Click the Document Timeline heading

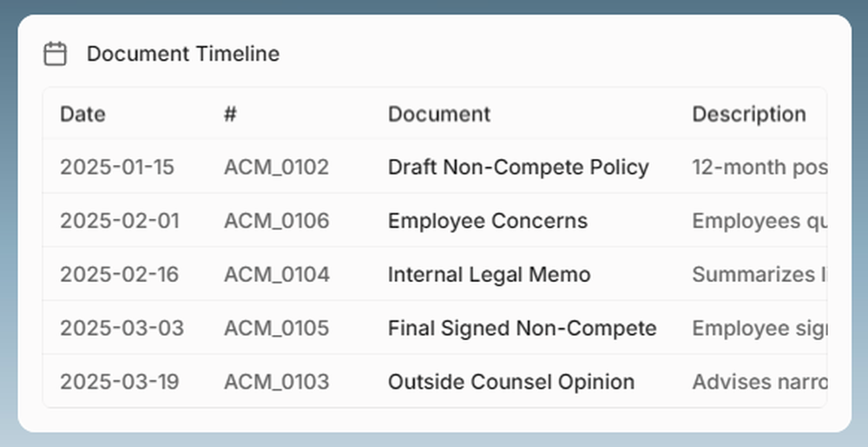(182, 54)
